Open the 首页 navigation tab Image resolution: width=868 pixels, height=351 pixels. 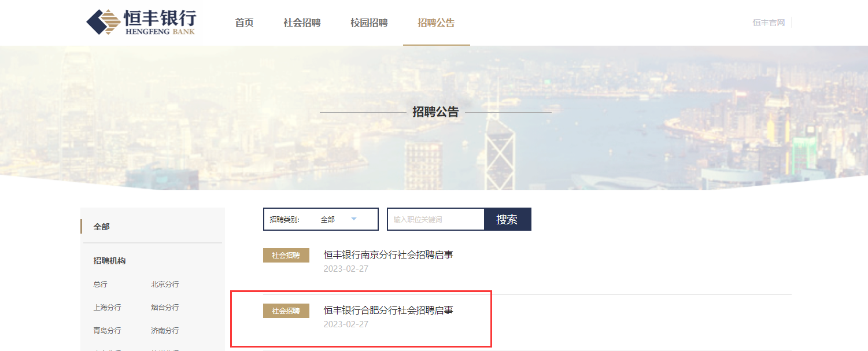[x=244, y=23]
